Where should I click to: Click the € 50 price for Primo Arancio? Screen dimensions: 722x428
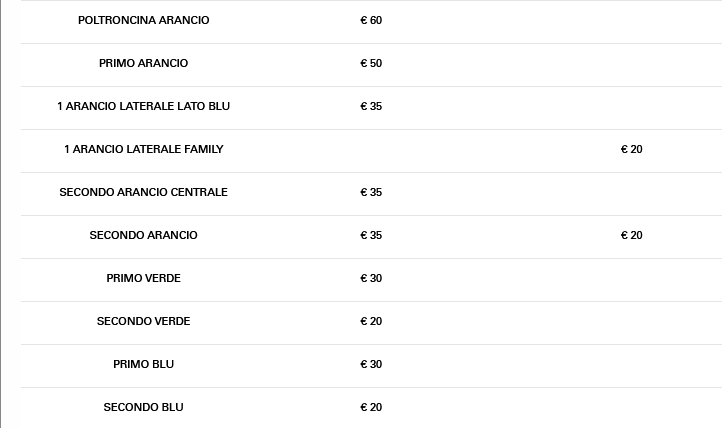(371, 63)
